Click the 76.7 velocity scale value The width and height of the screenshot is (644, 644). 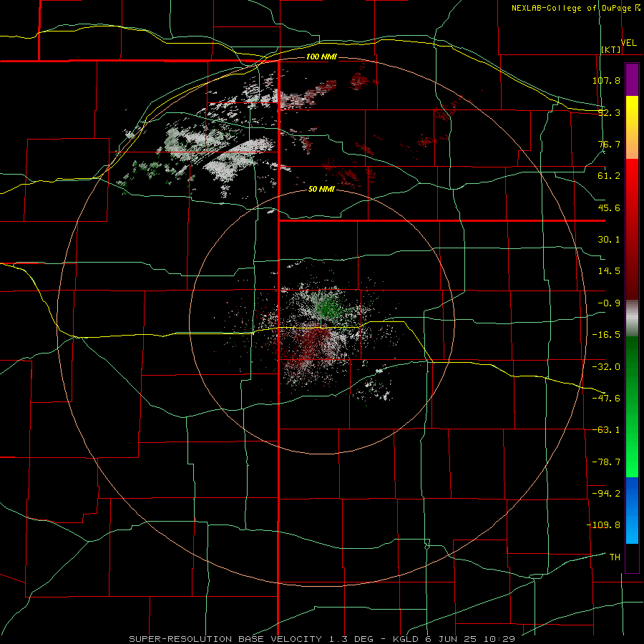(x=609, y=144)
